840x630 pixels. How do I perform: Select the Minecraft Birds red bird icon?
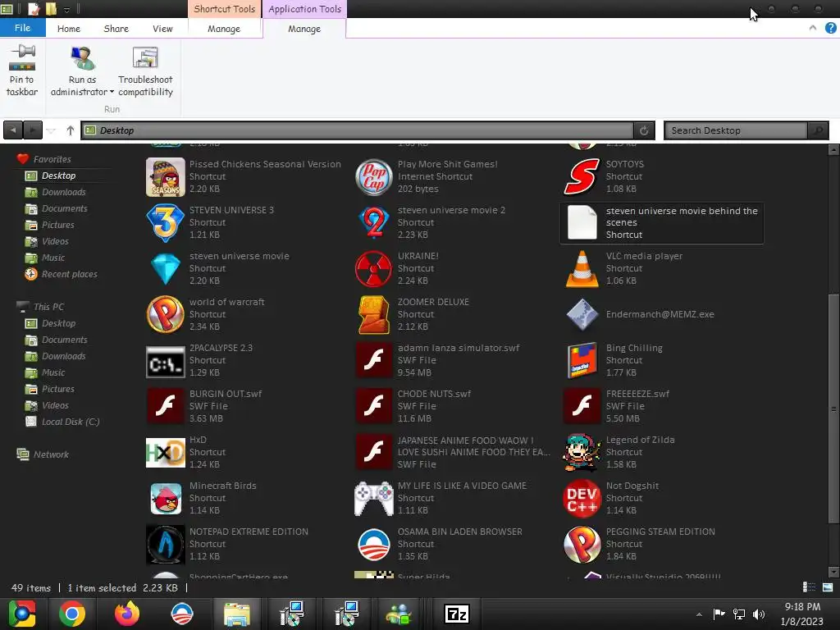166,498
